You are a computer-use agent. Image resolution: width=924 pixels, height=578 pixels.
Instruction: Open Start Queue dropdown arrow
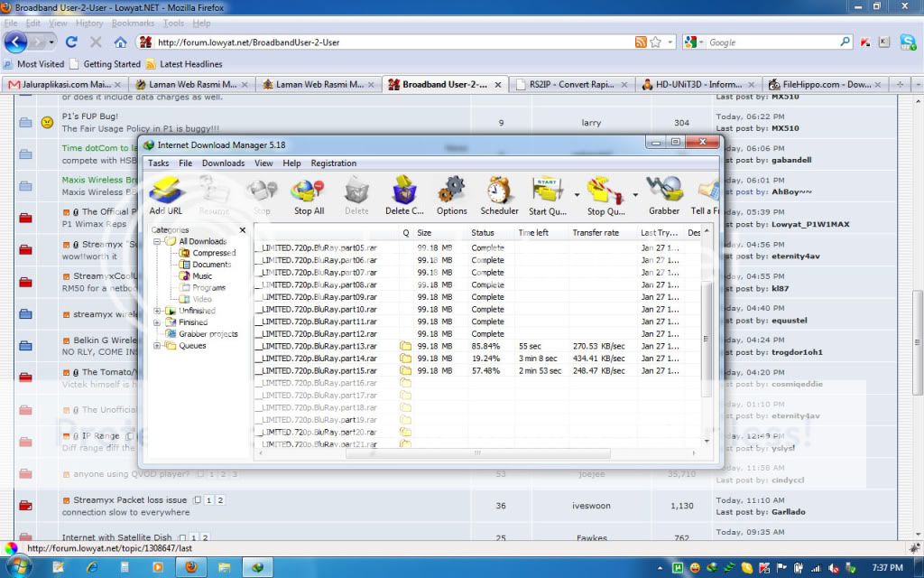(x=577, y=194)
